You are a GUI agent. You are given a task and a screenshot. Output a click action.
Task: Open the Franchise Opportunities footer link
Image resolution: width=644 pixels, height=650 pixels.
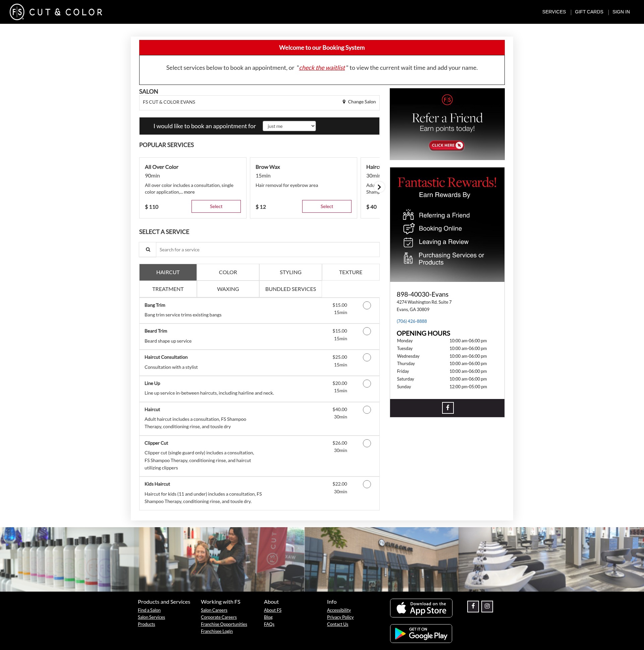[x=224, y=624]
